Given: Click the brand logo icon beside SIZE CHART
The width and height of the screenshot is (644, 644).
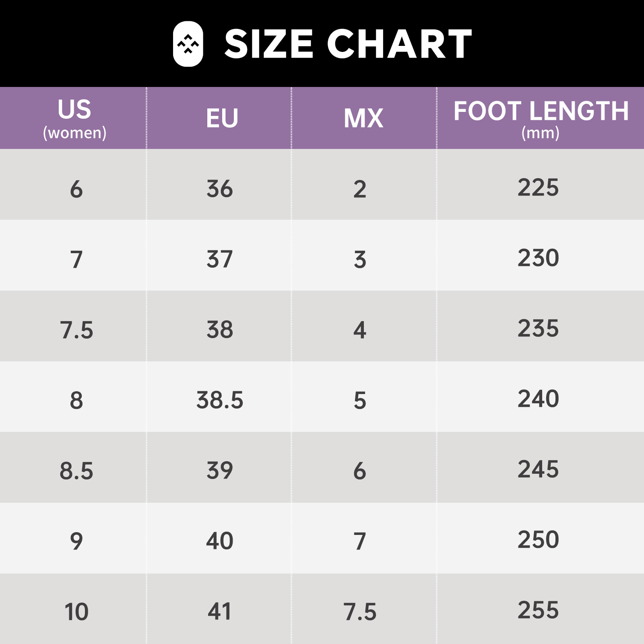Looking at the screenshot, I should pos(188,44).
